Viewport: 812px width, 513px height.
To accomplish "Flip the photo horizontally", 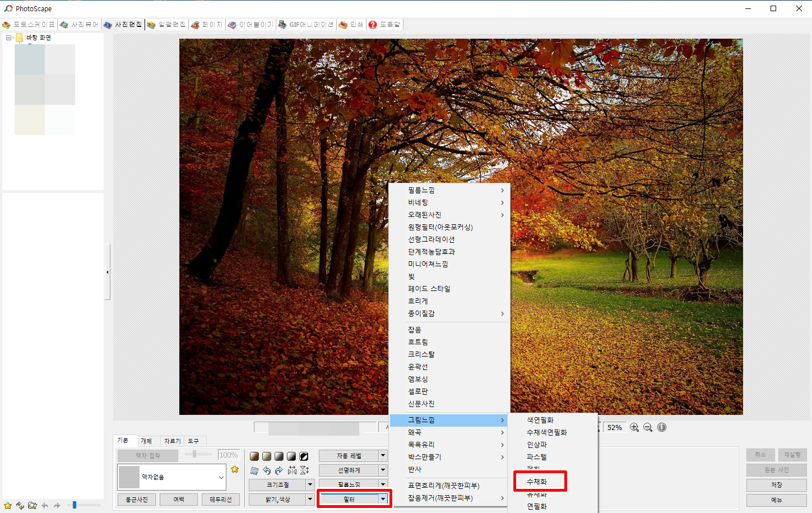I will click(x=292, y=470).
